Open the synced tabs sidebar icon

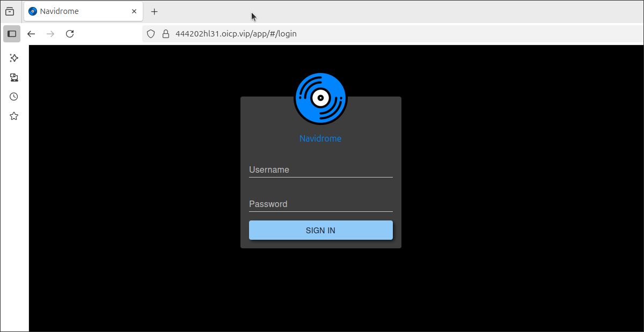pyautogui.click(x=14, y=77)
